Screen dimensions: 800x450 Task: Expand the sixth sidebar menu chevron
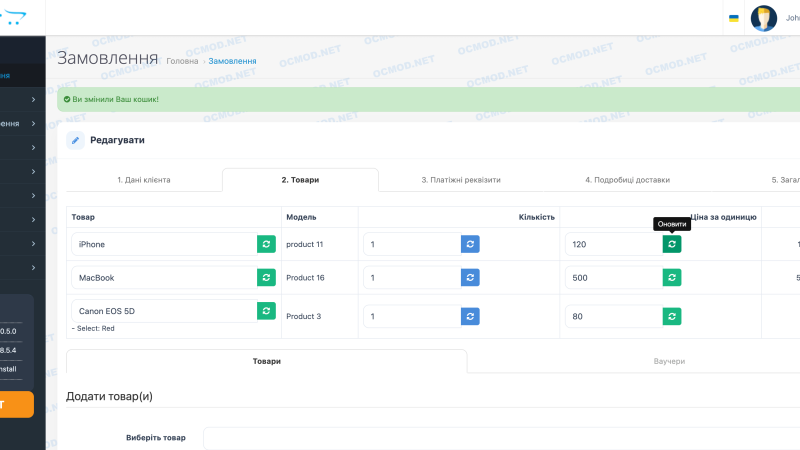[34, 219]
